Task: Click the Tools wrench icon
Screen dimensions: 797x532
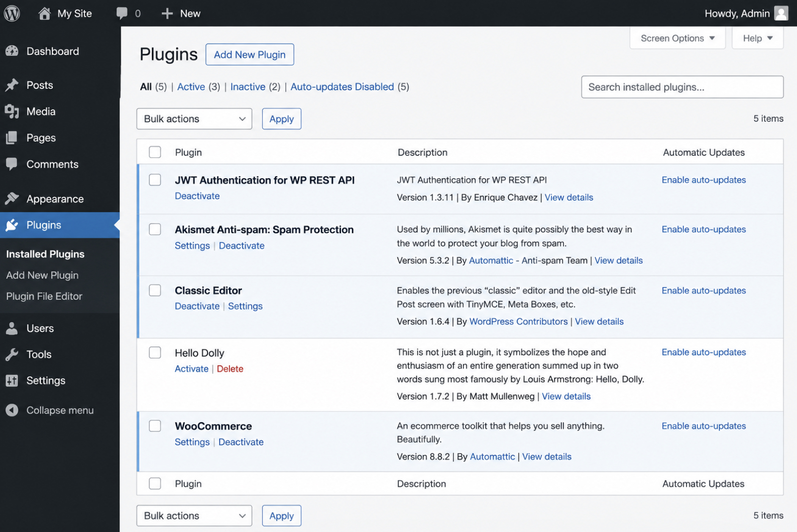Action: [12, 354]
